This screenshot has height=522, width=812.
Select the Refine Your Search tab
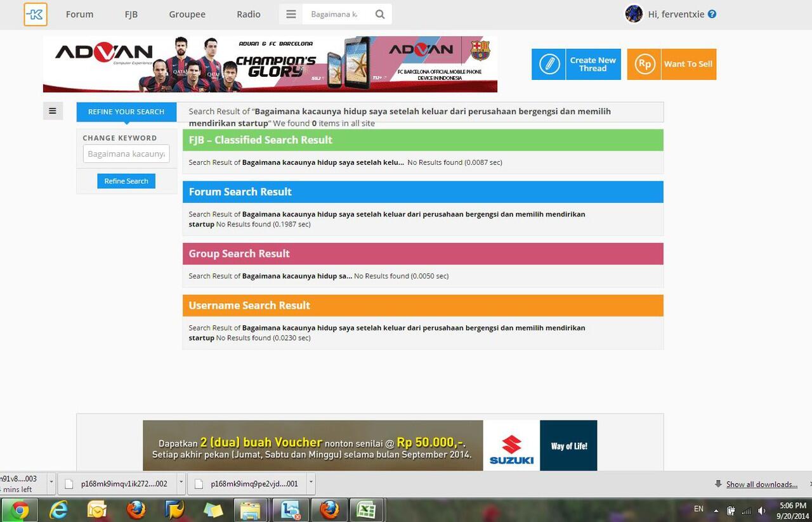[x=126, y=112]
